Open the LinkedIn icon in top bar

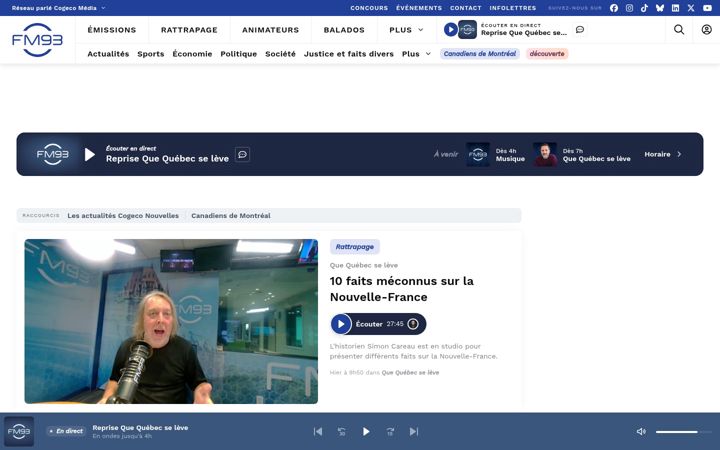[675, 8]
